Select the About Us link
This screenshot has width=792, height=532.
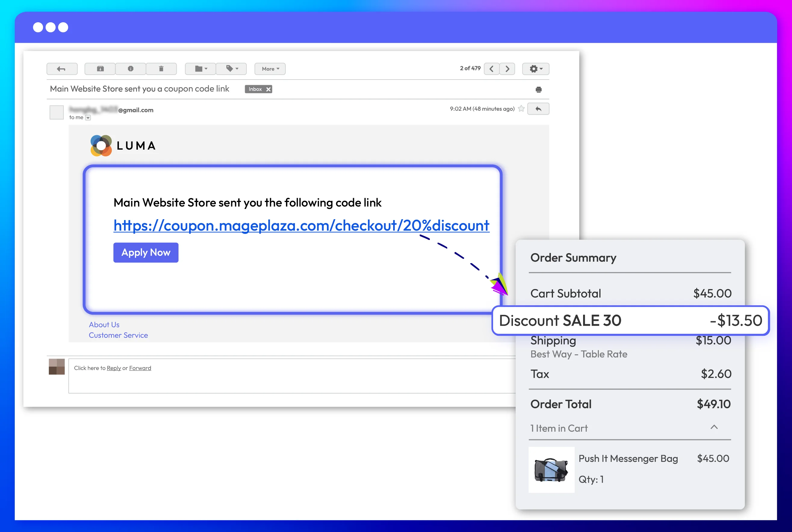point(104,324)
